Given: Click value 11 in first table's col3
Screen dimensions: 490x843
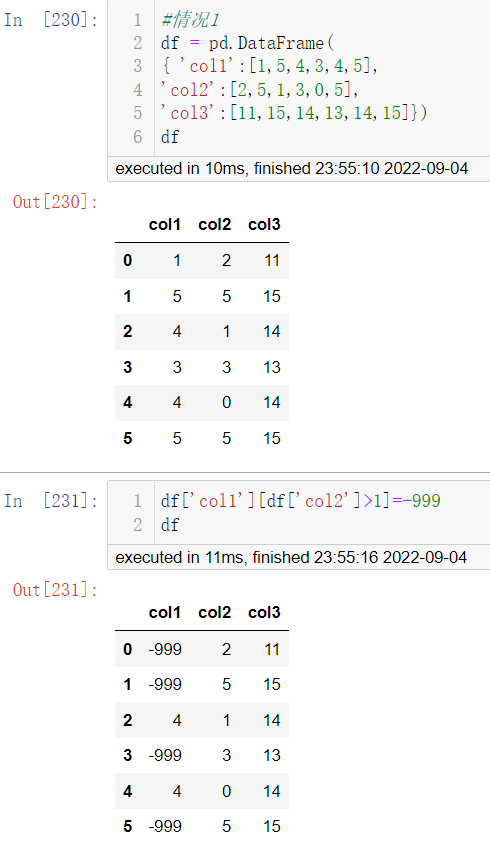Looking at the screenshot, I should point(272,261).
